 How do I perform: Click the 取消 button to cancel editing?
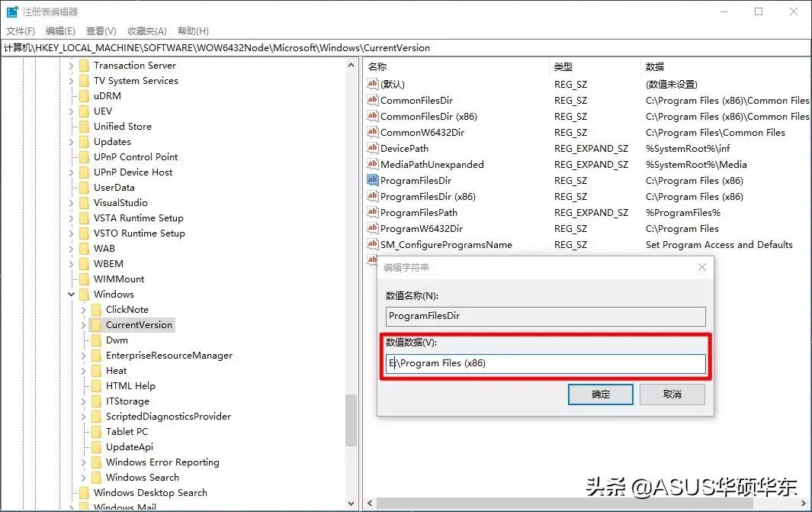click(672, 394)
